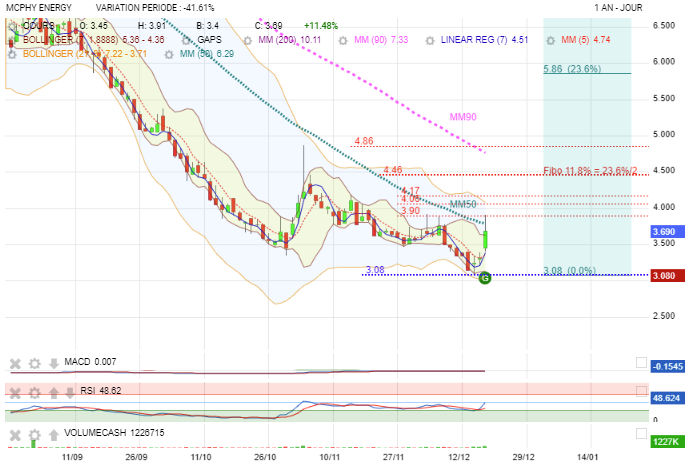Remove VOLUMECASH indicator with X icon

(15, 435)
